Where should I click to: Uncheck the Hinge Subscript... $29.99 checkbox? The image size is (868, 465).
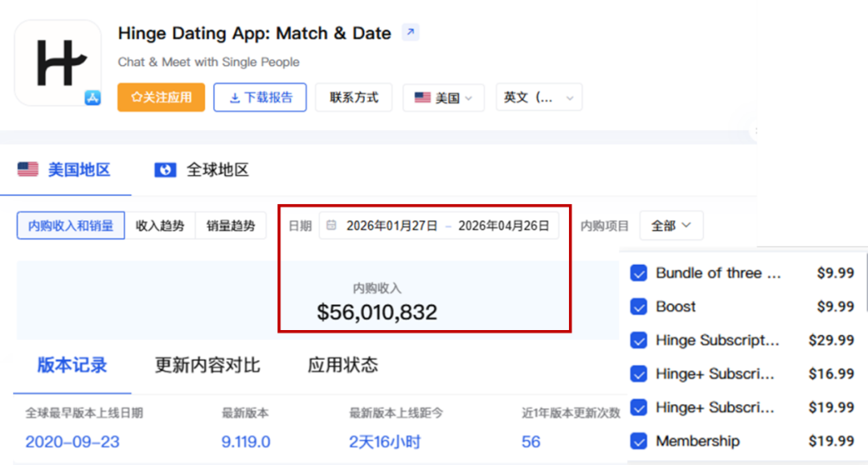coord(638,340)
